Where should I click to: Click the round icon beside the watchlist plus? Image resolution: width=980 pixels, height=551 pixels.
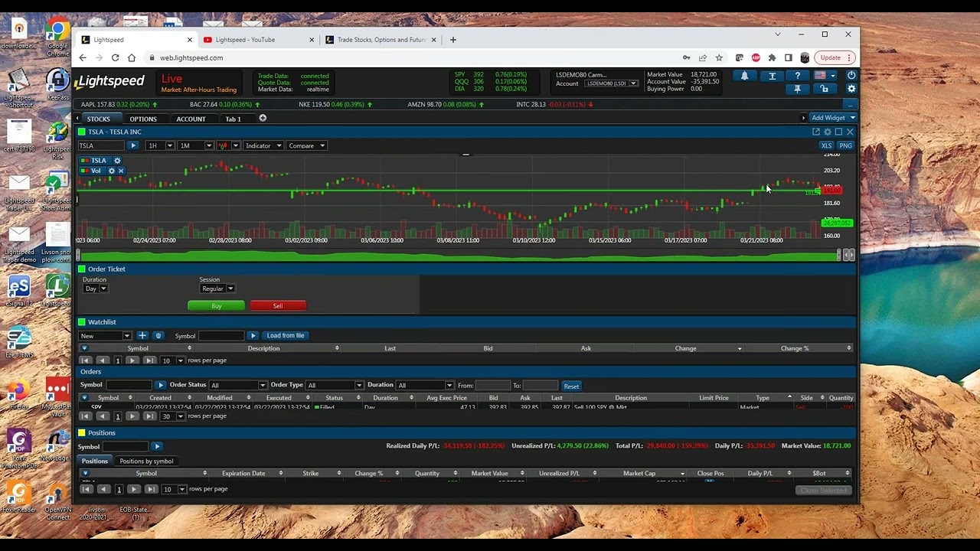click(x=158, y=335)
